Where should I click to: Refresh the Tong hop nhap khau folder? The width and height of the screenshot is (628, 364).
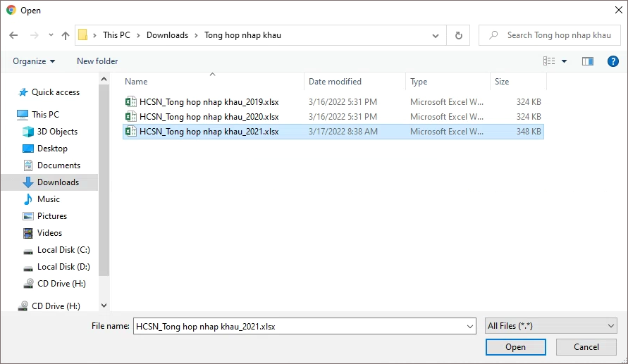459,35
